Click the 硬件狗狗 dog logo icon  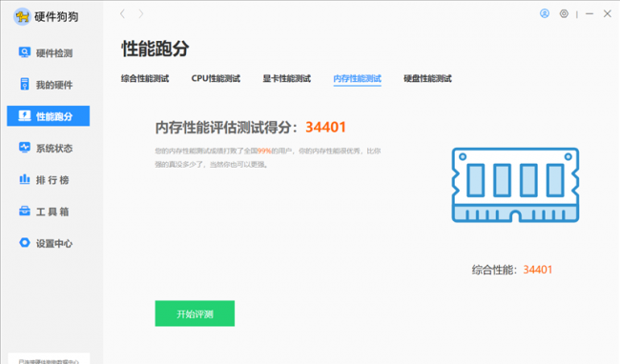click(22, 16)
